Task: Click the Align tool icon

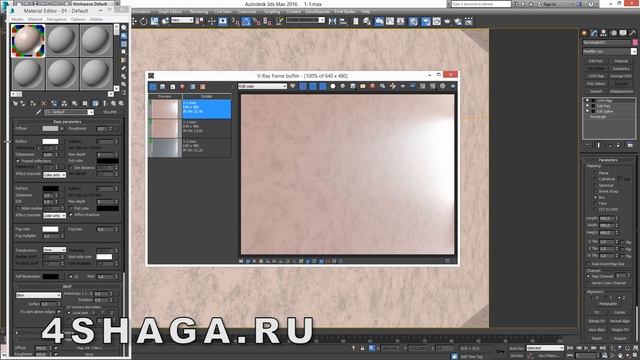Action: coord(343,21)
